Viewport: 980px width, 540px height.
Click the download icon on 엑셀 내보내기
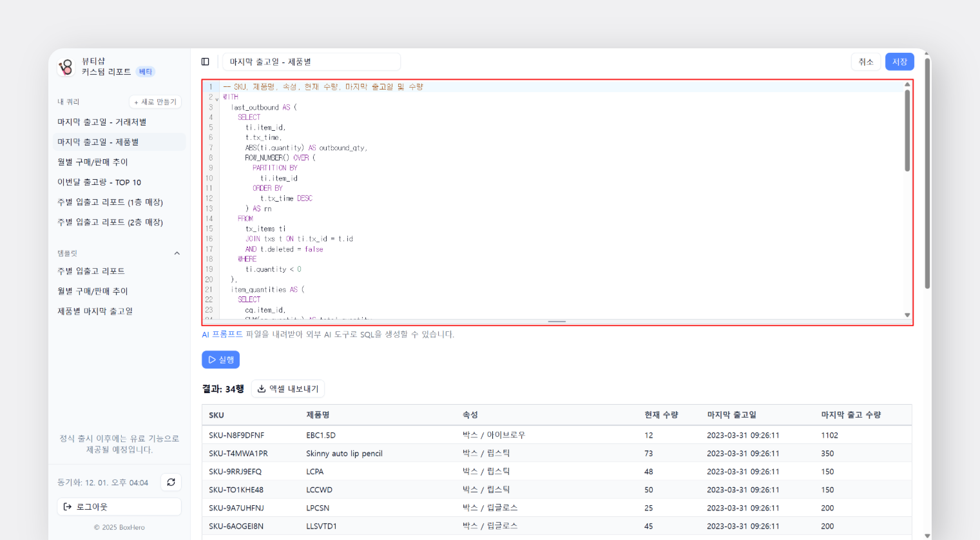[x=262, y=389]
